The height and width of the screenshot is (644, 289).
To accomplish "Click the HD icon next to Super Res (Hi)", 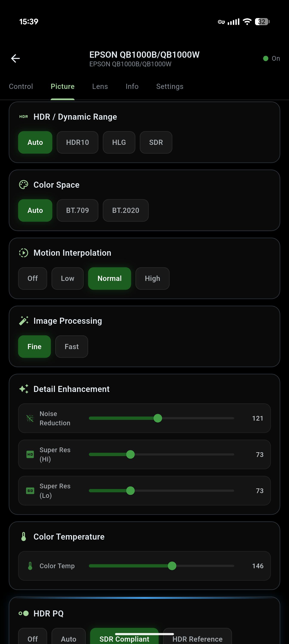I will 30,454.
